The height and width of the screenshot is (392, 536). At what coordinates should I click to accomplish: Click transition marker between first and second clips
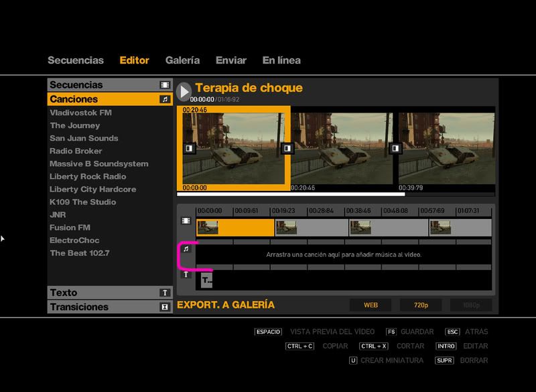coord(287,148)
